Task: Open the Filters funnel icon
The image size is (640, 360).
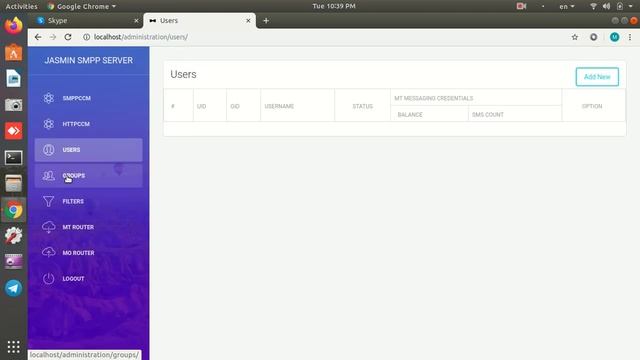Action: tap(49, 201)
